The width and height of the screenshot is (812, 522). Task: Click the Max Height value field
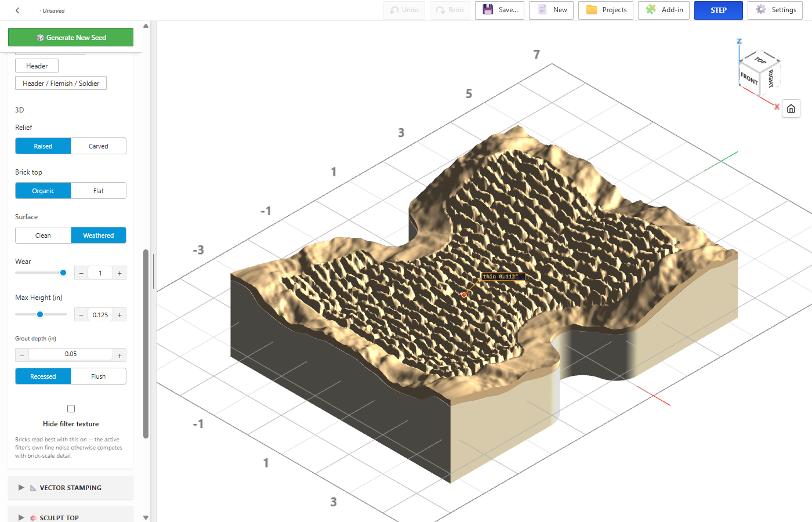100,315
